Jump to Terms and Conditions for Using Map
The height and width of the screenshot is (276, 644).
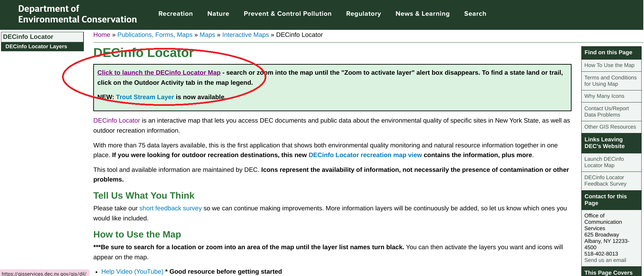point(611,81)
